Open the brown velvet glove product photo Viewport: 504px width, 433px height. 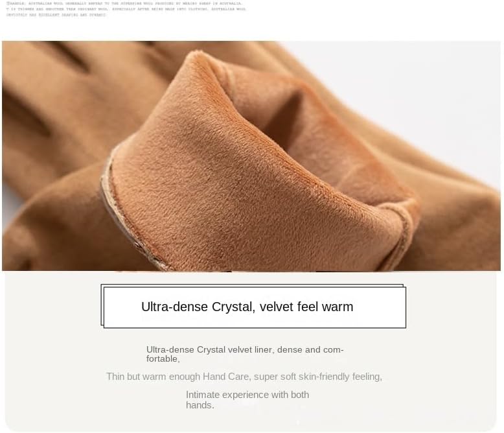tap(251, 156)
